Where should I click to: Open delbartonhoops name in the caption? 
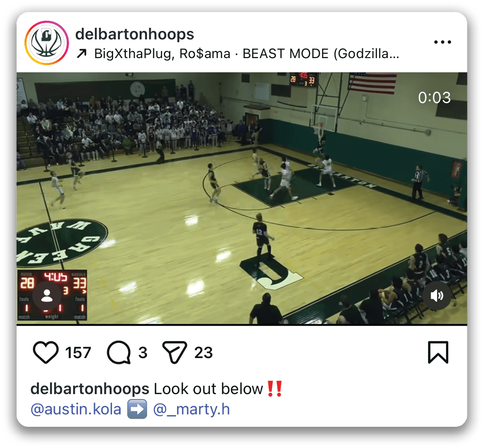pos(90,389)
